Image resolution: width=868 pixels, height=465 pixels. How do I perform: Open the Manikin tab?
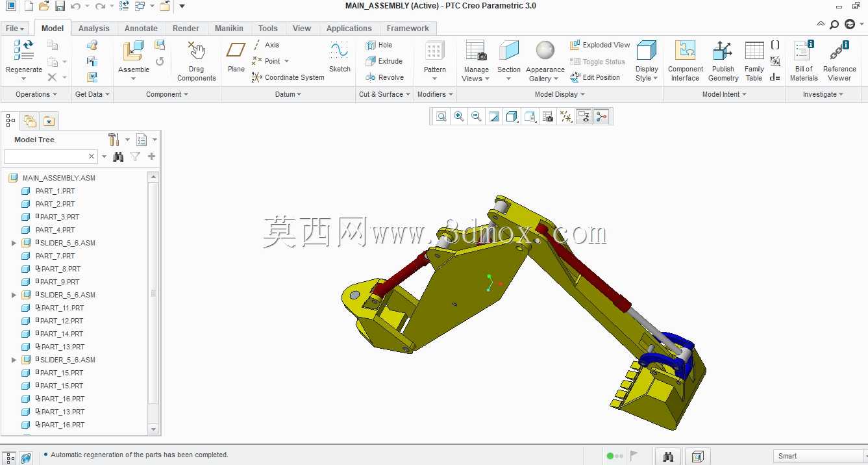coord(229,29)
